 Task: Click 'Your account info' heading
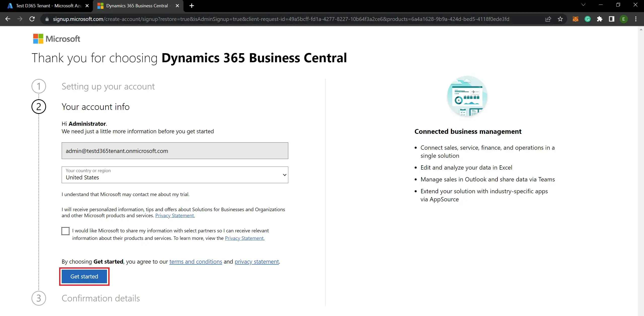96,107
